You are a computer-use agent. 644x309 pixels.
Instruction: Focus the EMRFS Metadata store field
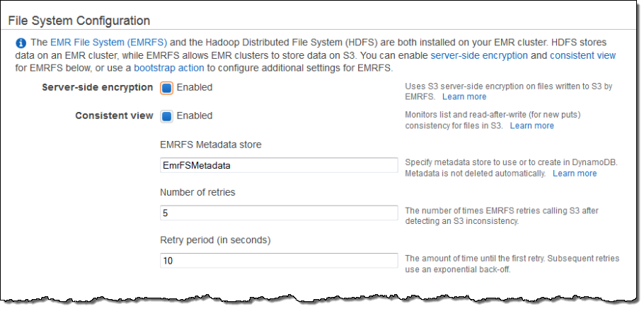click(279, 165)
